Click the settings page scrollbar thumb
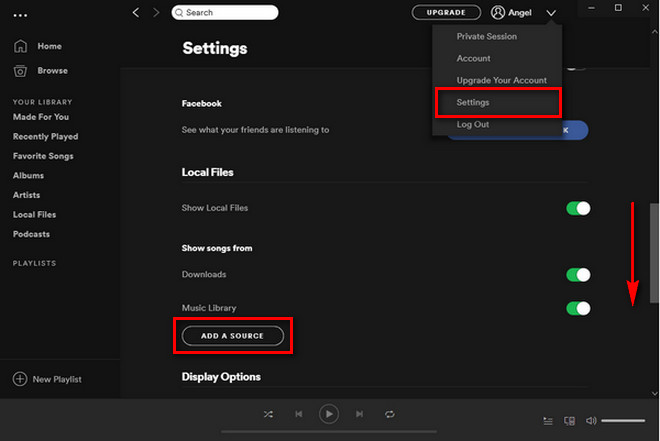The image size is (660, 441). pyautogui.click(x=654, y=252)
